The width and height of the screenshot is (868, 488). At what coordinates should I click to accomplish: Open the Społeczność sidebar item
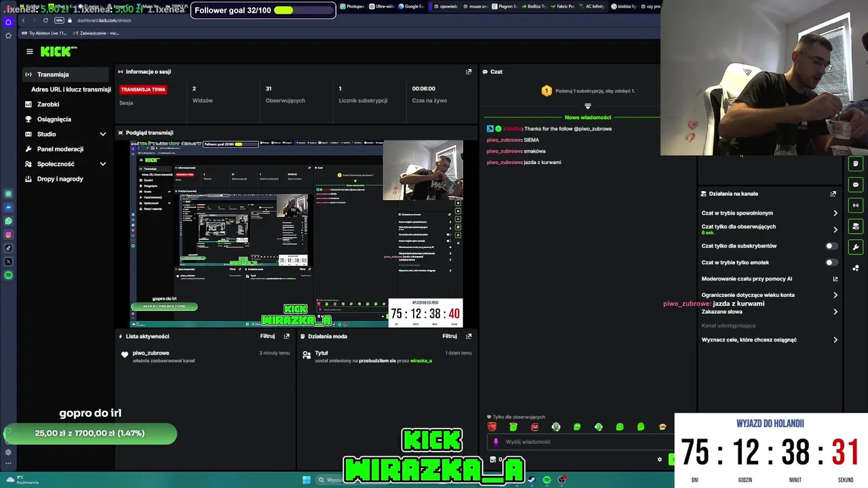coord(56,164)
